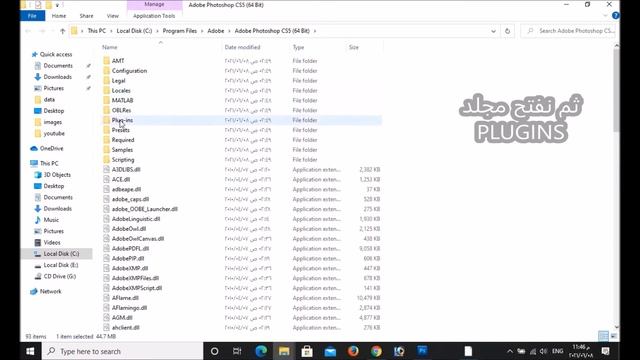
Task: Open the File tab in the ribbon
Action: click(32, 16)
